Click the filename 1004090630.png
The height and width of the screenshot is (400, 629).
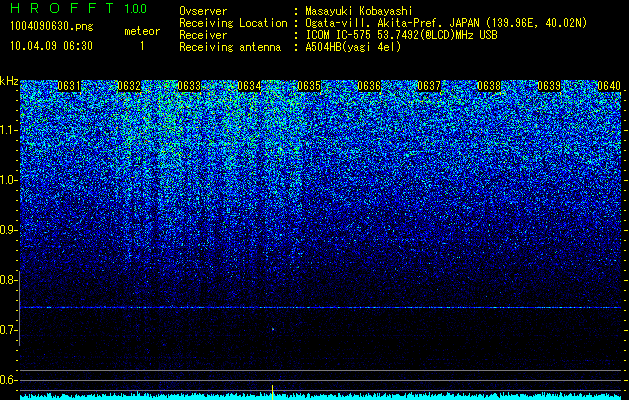(x=52, y=27)
